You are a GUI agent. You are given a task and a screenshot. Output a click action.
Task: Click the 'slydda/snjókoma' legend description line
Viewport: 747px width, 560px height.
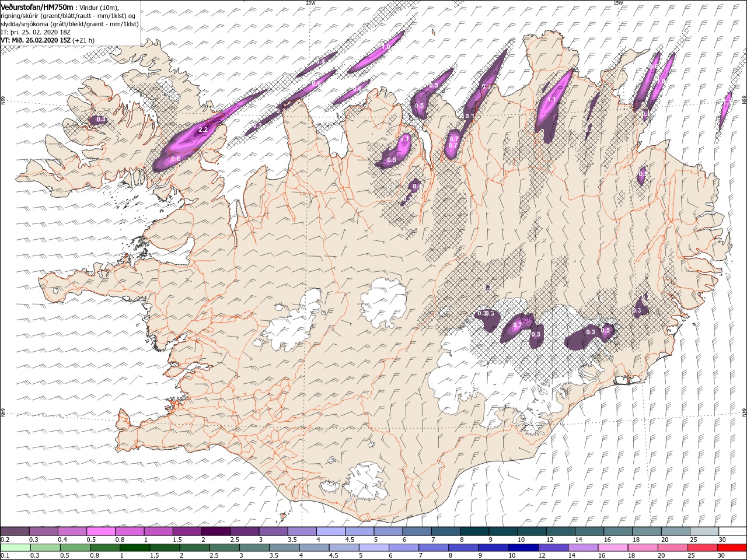click(x=69, y=24)
